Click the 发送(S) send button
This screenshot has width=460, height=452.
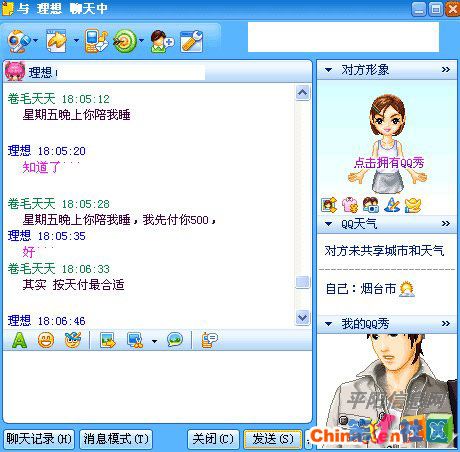[273, 439]
